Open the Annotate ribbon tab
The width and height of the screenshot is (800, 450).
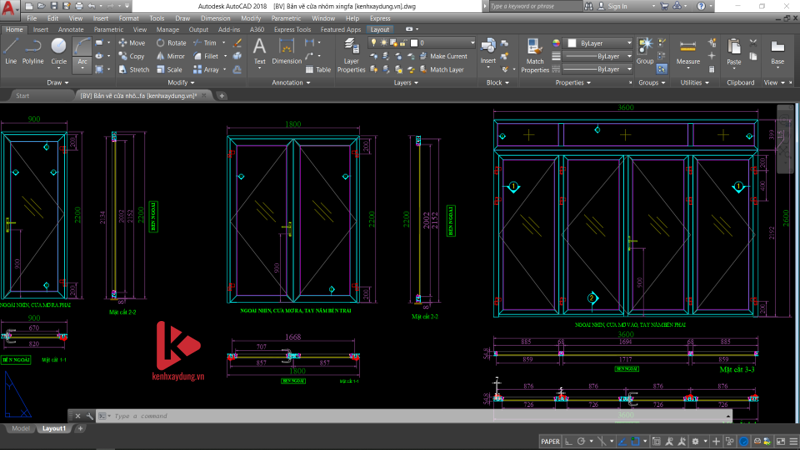69,30
